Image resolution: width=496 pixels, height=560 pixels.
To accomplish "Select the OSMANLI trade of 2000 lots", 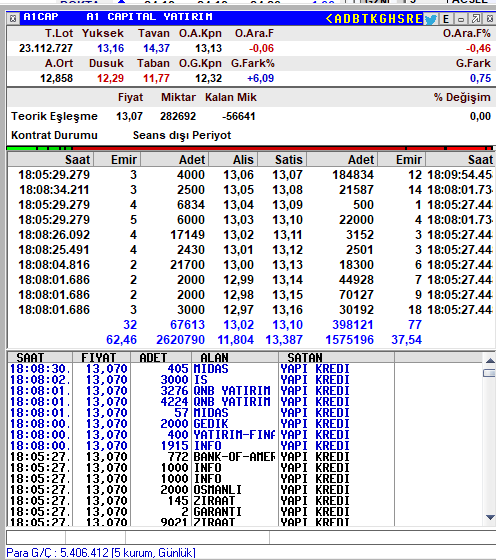I will tap(179, 490).
